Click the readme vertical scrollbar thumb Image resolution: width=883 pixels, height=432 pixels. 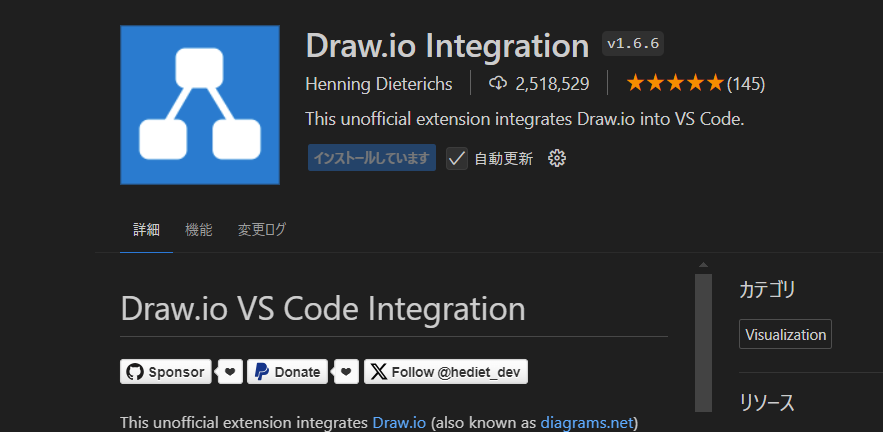pos(703,342)
